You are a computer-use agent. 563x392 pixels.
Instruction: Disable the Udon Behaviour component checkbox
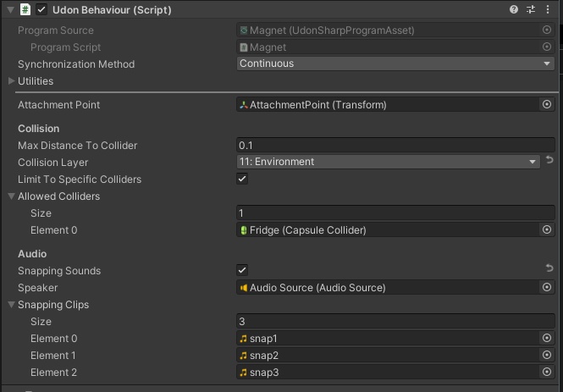(41, 9)
